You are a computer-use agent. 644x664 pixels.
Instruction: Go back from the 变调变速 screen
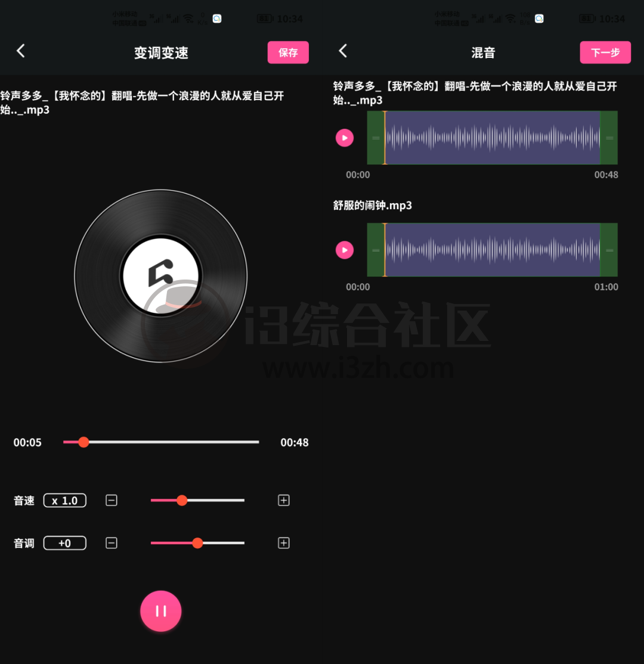(x=21, y=51)
